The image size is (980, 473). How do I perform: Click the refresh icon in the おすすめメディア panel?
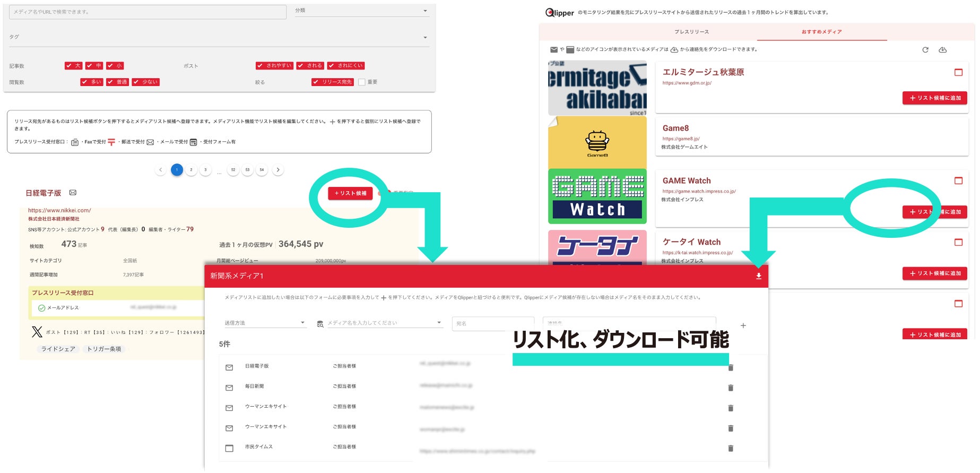(x=925, y=50)
